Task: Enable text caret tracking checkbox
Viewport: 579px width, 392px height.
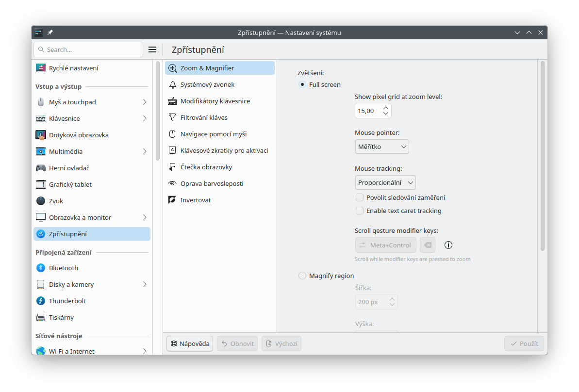Action: point(360,211)
